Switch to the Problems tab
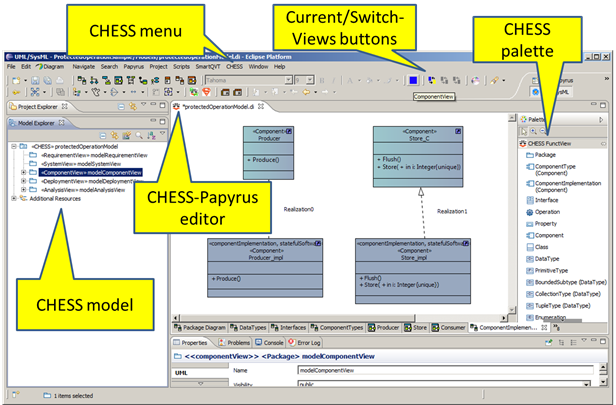Image resolution: width=616 pixels, height=405 pixels. tap(234, 343)
